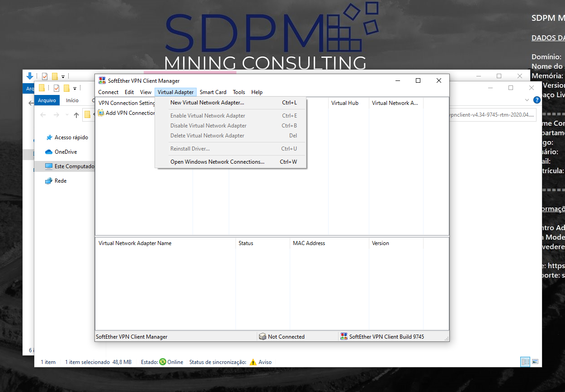Viewport: 565px width, 392px height.
Task: Select Open Windows Network Connections
Action: click(217, 162)
